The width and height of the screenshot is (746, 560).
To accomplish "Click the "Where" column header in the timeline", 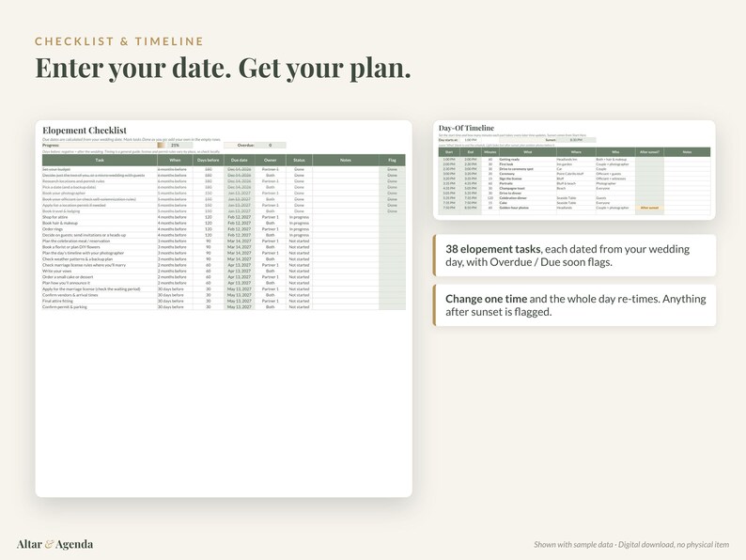I will pyautogui.click(x=576, y=152).
